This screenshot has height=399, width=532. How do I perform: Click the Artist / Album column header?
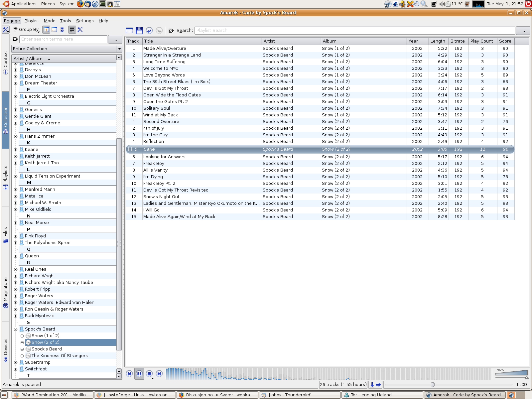pos(64,59)
